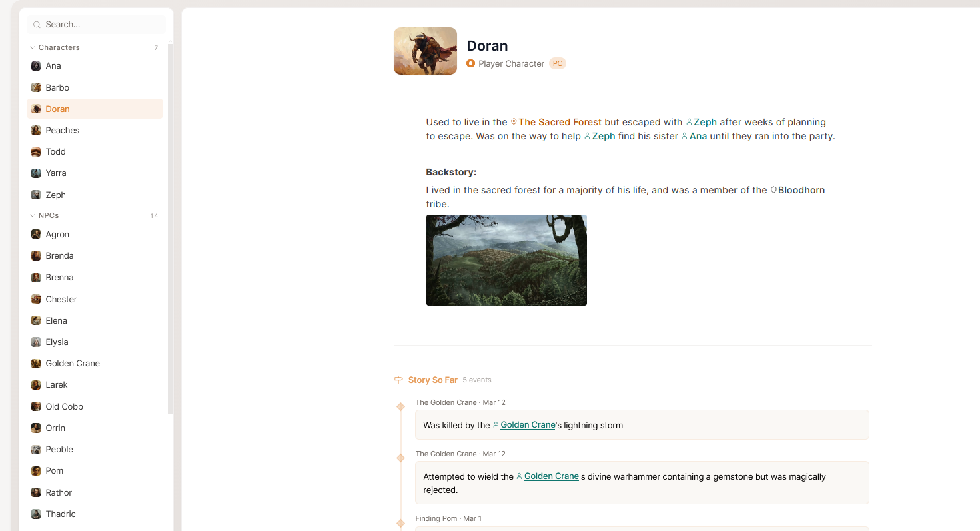Screen dimensions: 980x531
Task: Select Peaches in the character list
Action: [63, 131]
